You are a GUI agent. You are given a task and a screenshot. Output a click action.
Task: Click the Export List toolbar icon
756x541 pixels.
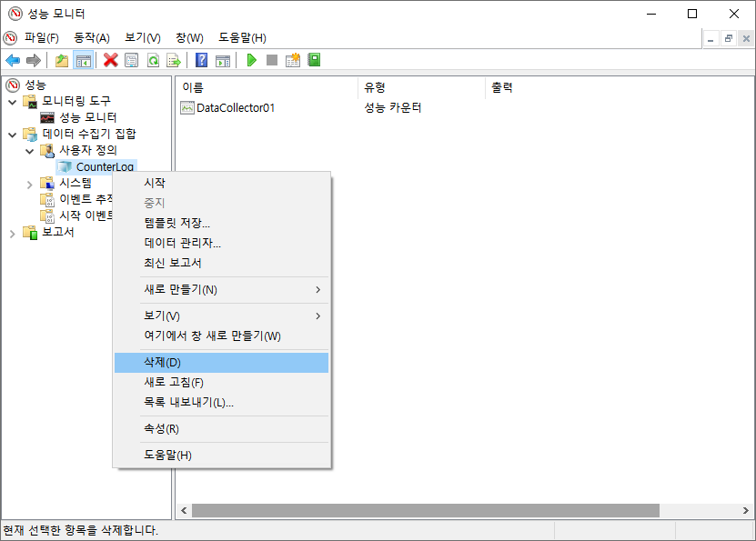pyautogui.click(x=174, y=60)
